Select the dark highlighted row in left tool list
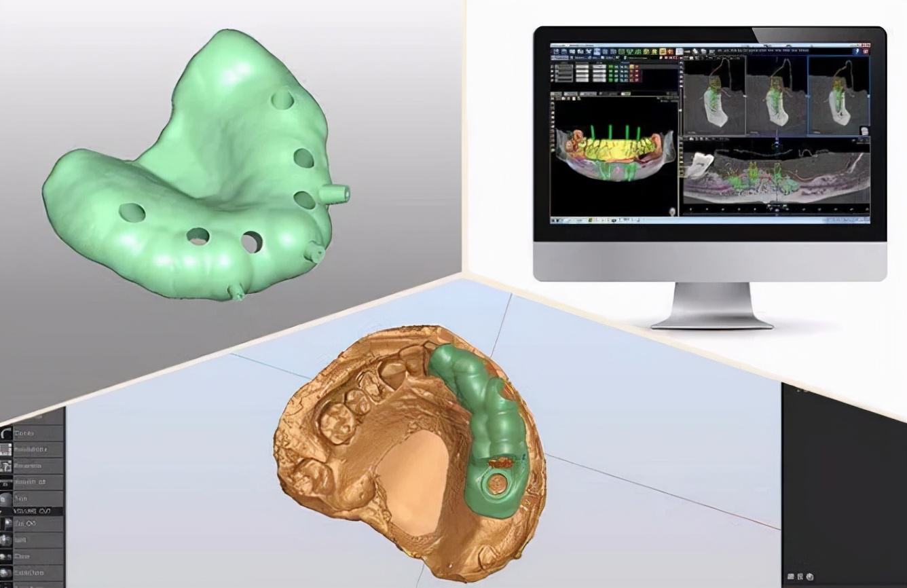The height and width of the screenshot is (588, 907). tap(33, 511)
